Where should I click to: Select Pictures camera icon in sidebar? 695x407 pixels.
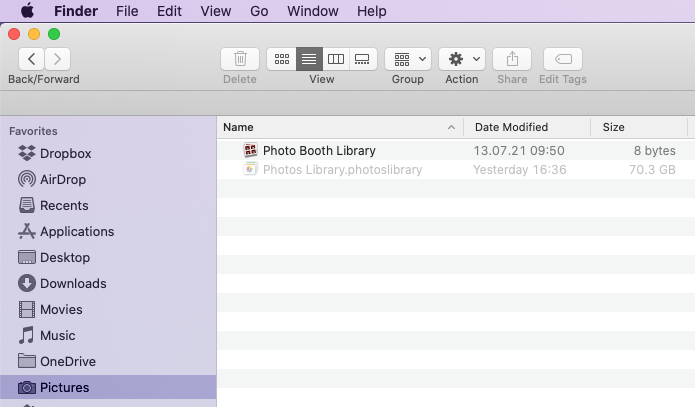coord(27,387)
